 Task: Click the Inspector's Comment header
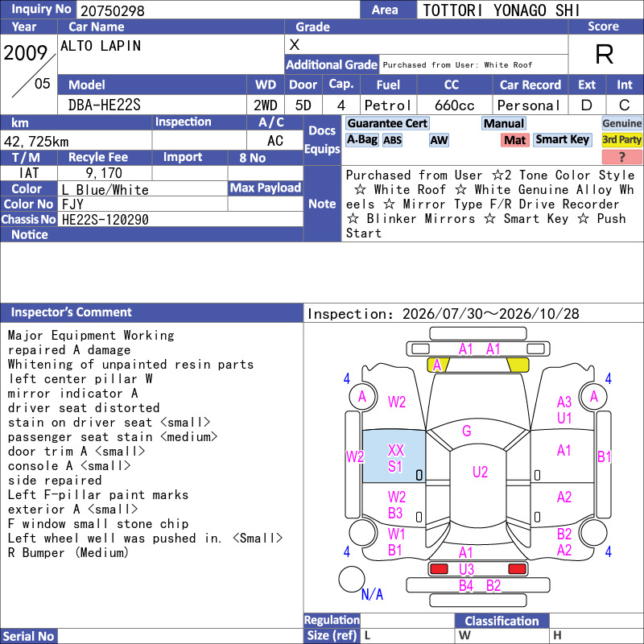tap(72, 312)
